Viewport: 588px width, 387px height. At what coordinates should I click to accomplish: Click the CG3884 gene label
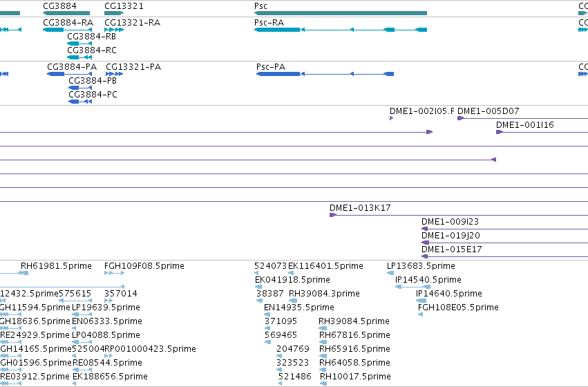click(x=59, y=6)
